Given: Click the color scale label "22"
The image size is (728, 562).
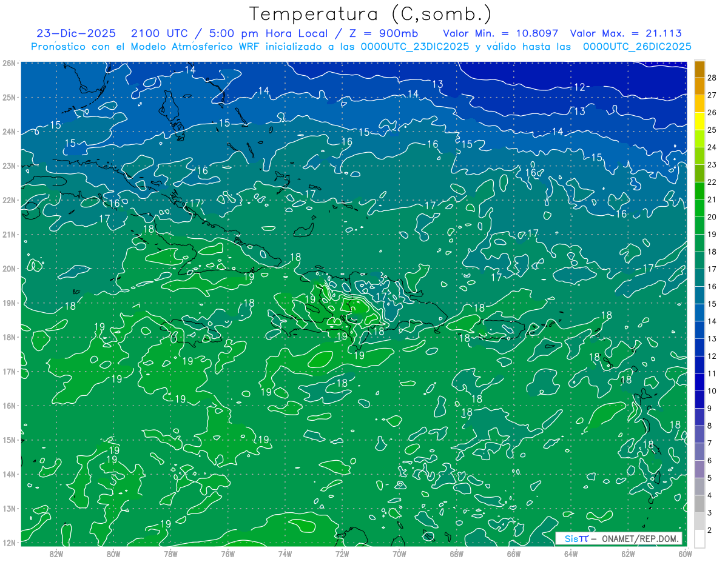Looking at the screenshot, I should coord(712,182).
